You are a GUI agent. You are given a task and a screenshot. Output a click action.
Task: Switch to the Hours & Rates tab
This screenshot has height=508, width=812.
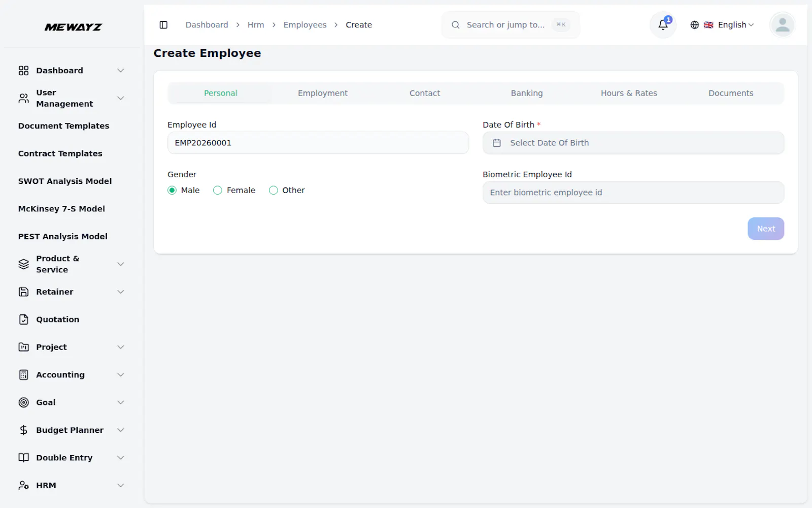[x=629, y=93]
